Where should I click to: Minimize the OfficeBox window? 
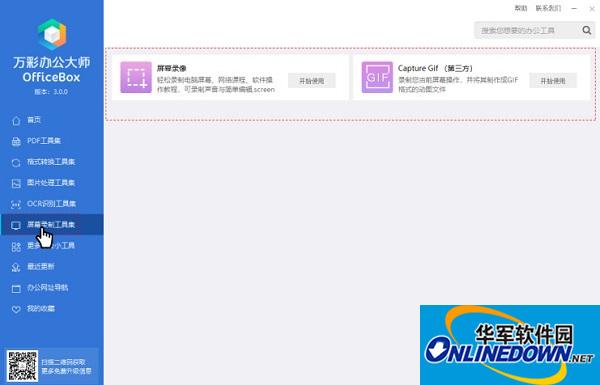(x=574, y=8)
